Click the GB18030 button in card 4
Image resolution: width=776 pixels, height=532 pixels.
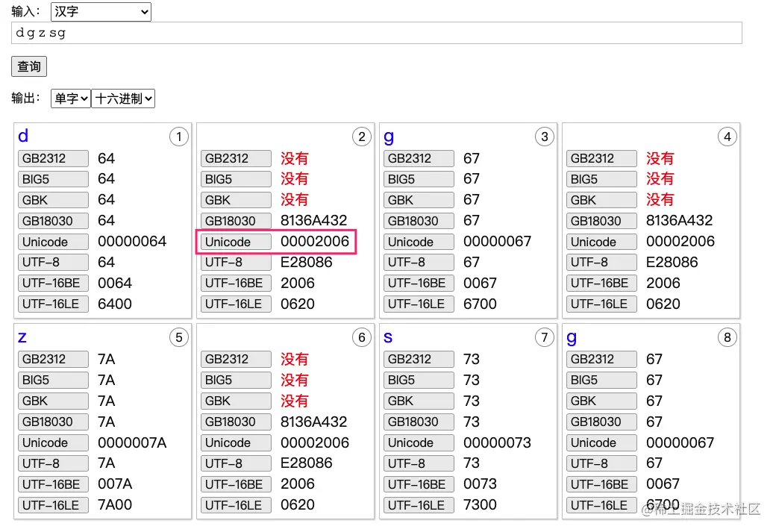(x=601, y=221)
